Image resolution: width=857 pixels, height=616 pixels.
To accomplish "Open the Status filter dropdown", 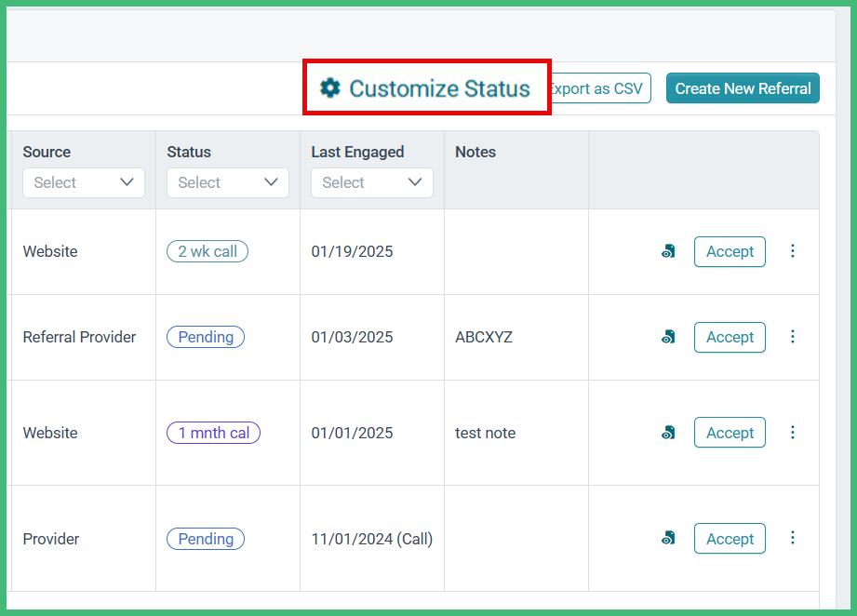I will pos(227,182).
